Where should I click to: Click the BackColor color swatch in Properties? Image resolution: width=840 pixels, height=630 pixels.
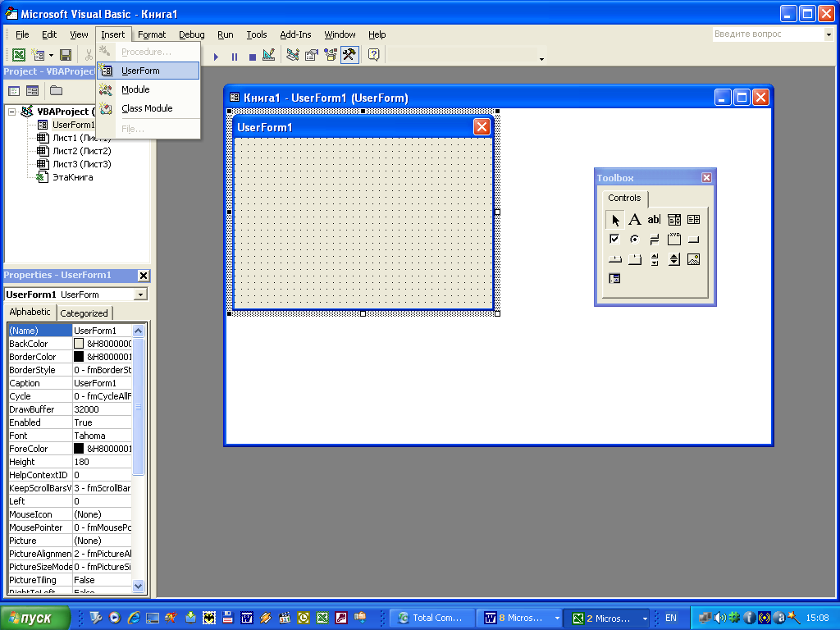[x=79, y=344]
